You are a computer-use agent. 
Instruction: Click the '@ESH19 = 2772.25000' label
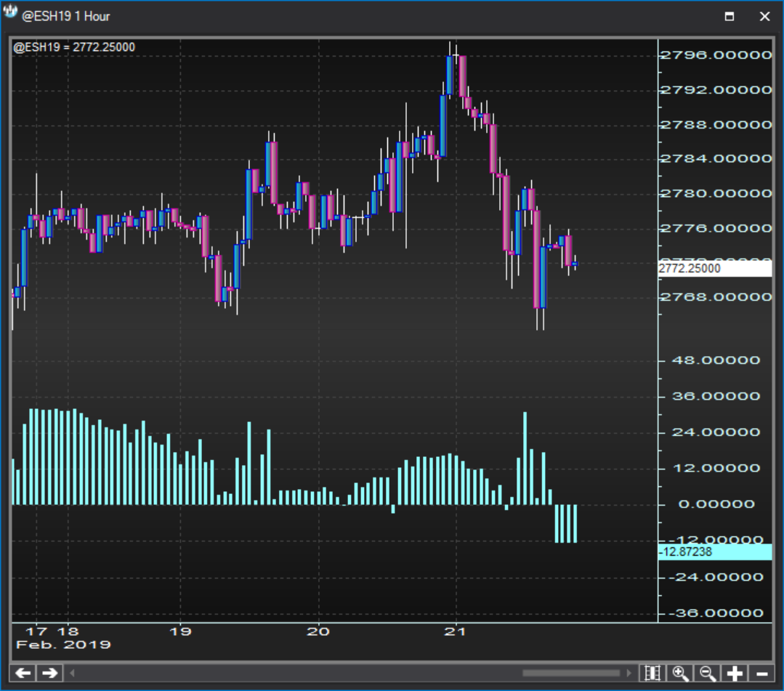pos(74,47)
